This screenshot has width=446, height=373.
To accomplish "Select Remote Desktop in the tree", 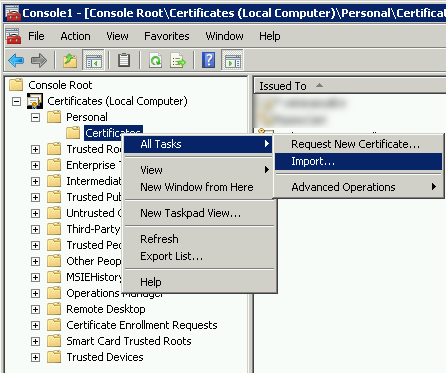I will tap(106, 309).
